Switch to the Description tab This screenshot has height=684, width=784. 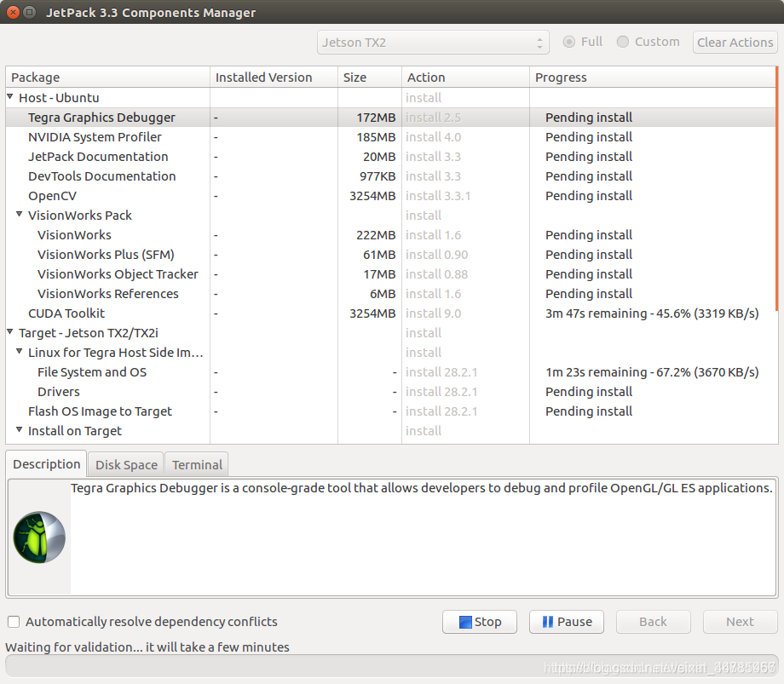point(47,464)
